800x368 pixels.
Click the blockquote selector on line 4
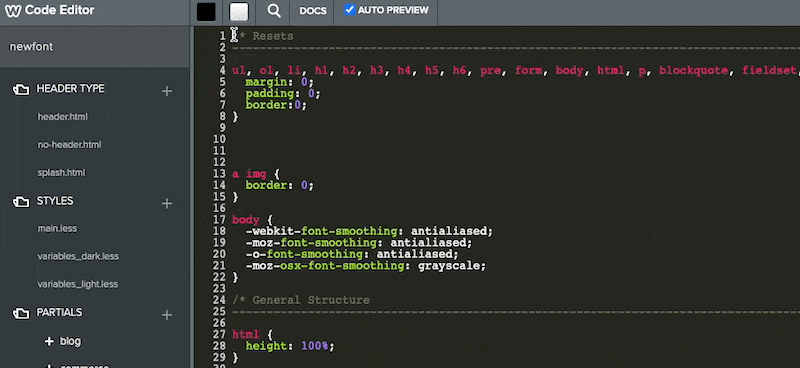694,70
